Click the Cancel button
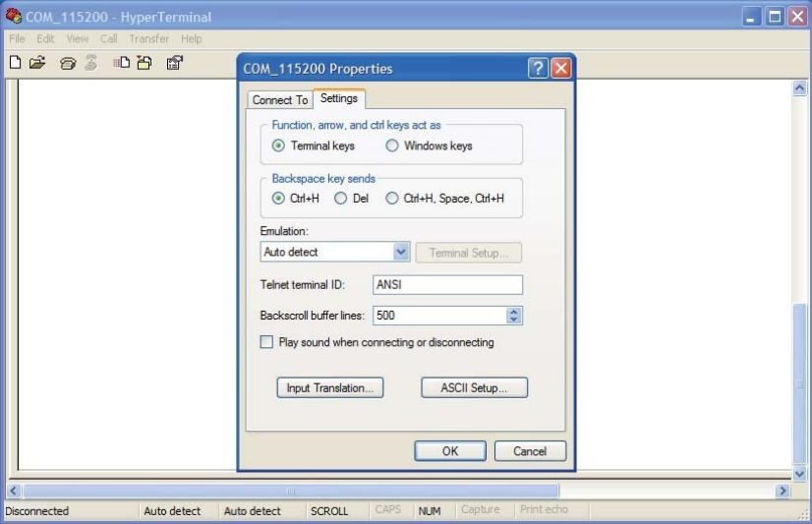The height and width of the screenshot is (524, 812). [x=530, y=451]
